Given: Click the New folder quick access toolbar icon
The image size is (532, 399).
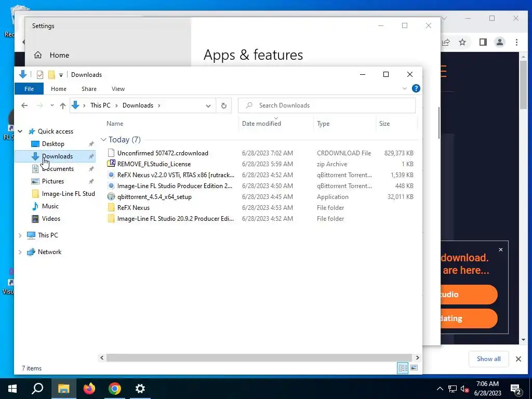Looking at the screenshot, I should [51, 75].
